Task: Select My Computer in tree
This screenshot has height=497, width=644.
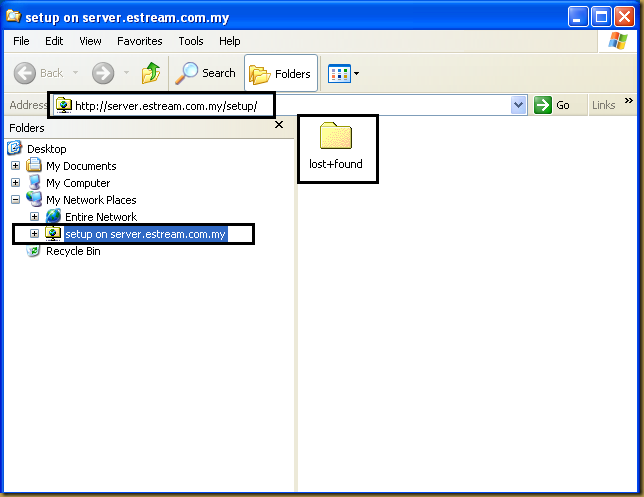Action: pyautogui.click(x=78, y=183)
